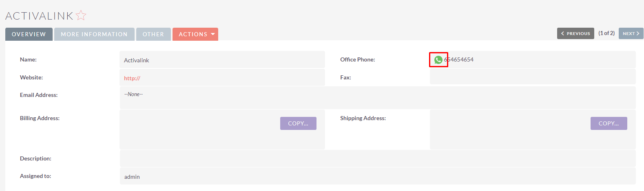This screenshot has height=191, width=644.
Task: Click the Assigned to admin field
Action: (x=378, y=176)
